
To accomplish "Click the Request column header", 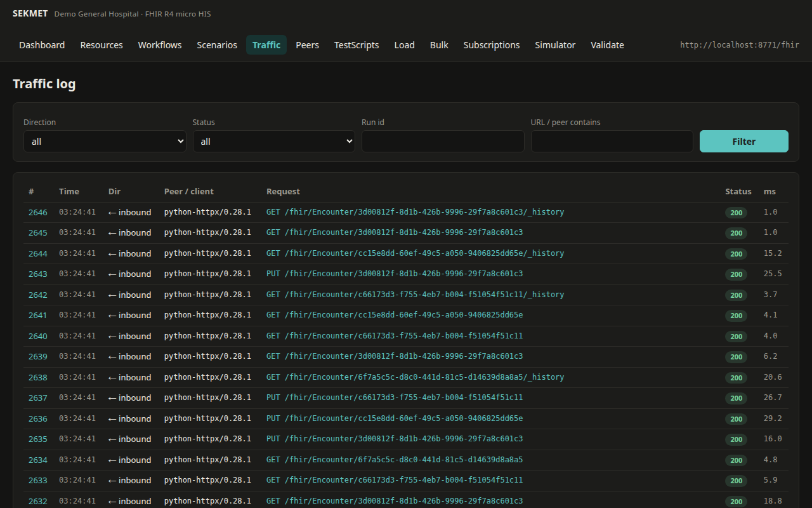I will tap(283, 191).
